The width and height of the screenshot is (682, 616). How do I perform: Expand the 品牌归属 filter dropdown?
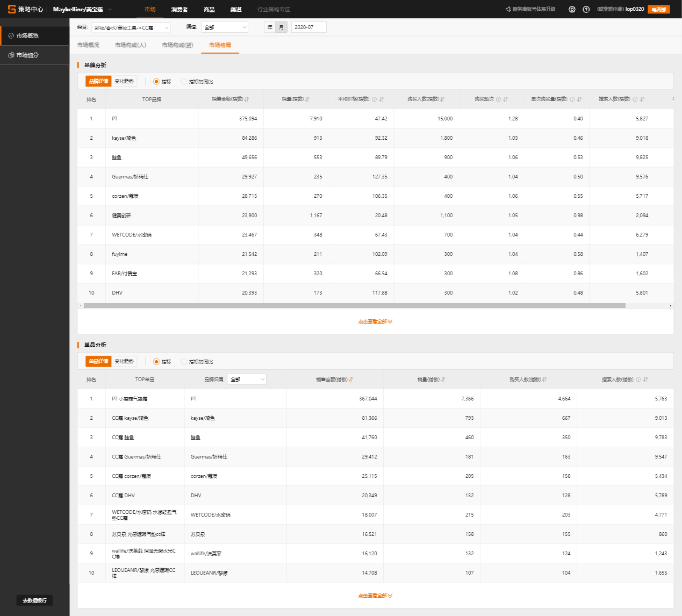(x=247, y=379)
